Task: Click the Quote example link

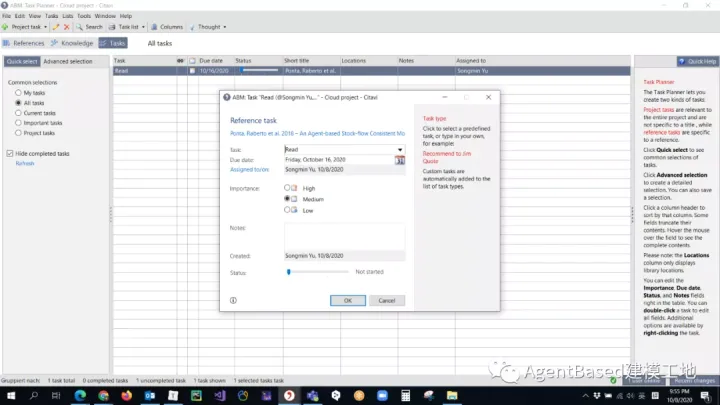Action: [x=430, y=161]
